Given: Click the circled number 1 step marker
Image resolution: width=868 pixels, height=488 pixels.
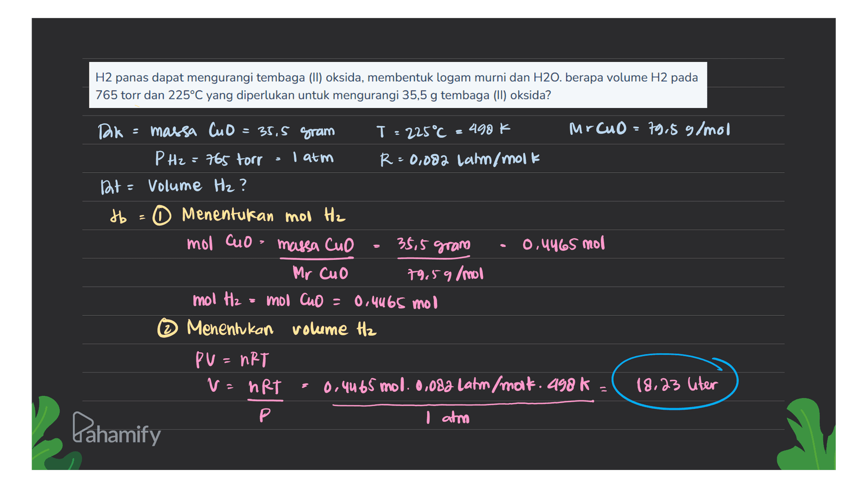Looking at the screenshot, I should (x=162, y=216).
